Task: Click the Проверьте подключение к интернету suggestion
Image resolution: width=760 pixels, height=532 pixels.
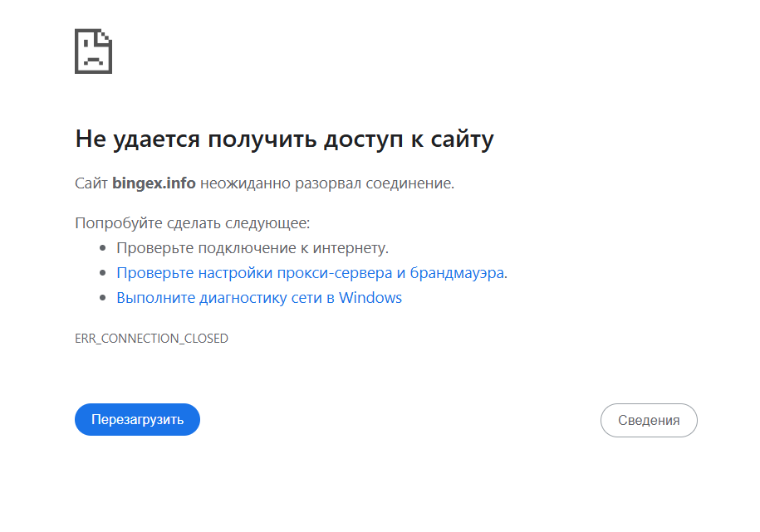Action: point(253,248)
